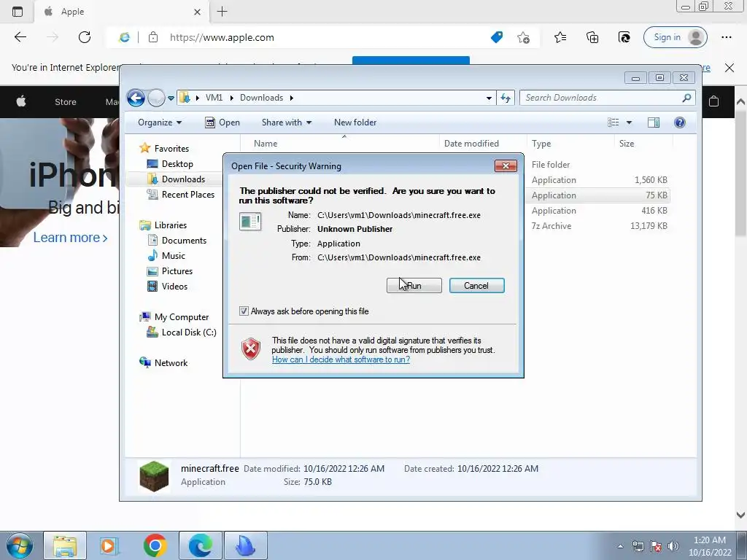The width and height of the screenshot is (747, 560).
Task: Click the volume speaker tray icon
Action: click(673, 546)
